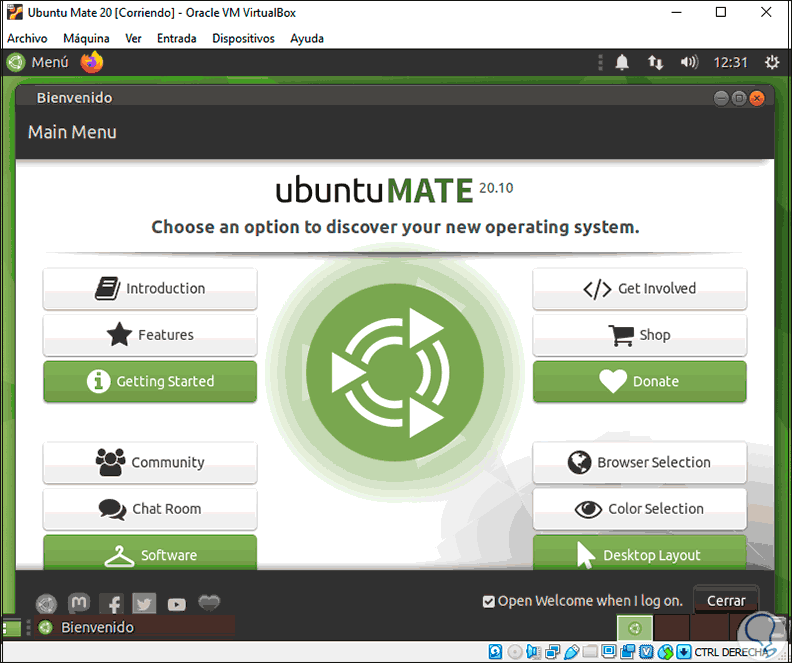This screenshot has width=792, height=663.
Task: Click the show desktop icon in bottom panel
Action: click(x=11, y=628)
